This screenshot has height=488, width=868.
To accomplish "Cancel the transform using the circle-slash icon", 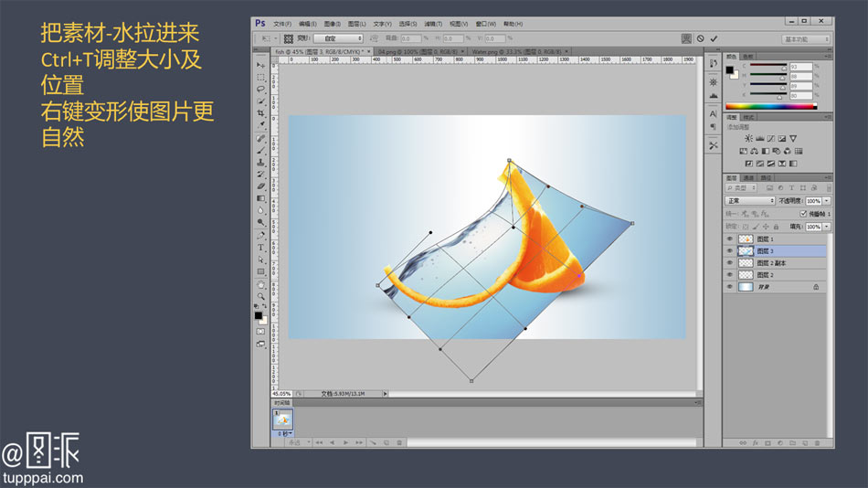I will [700, 38].
